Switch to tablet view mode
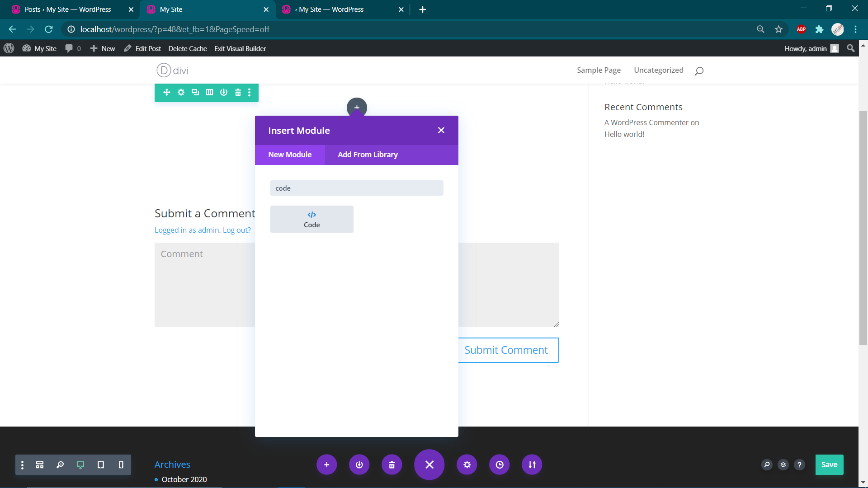This screenshot has height=488, width=868. pos(101,465)
